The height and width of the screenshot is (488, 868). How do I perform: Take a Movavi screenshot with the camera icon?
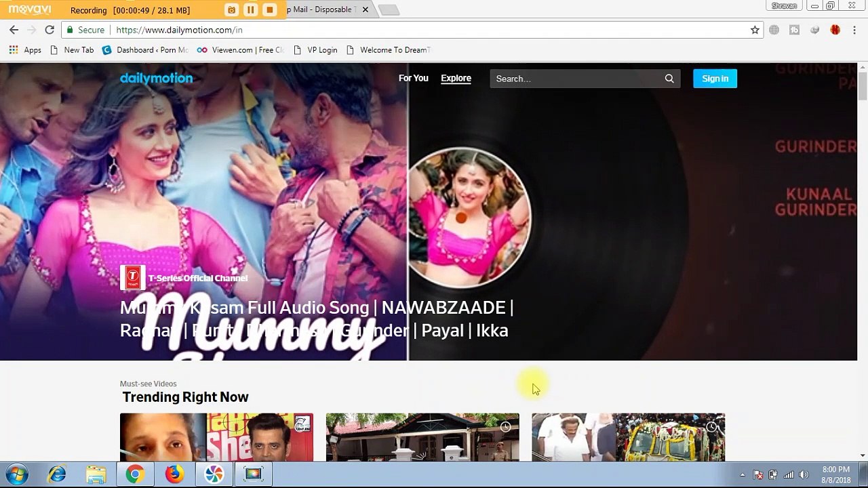232,10
